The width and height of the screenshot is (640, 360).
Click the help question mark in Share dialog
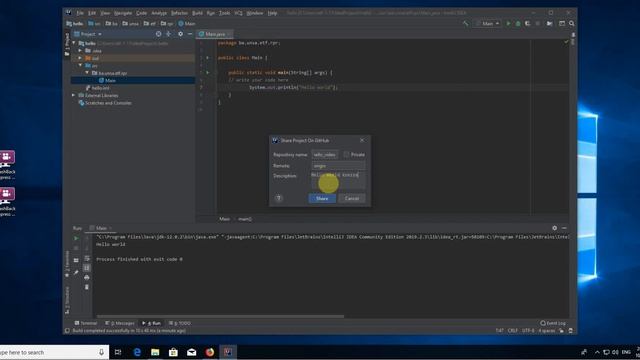click(279, 198)
